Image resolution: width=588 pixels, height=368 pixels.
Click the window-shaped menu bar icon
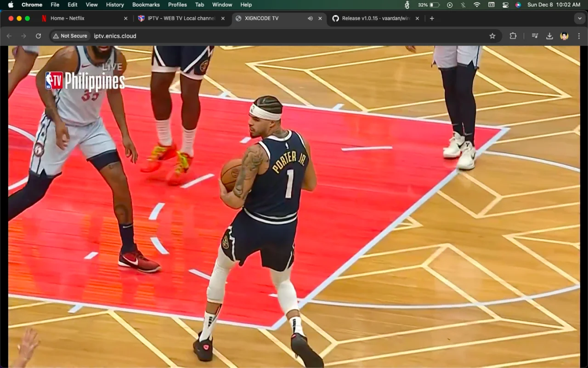point(492,5)
